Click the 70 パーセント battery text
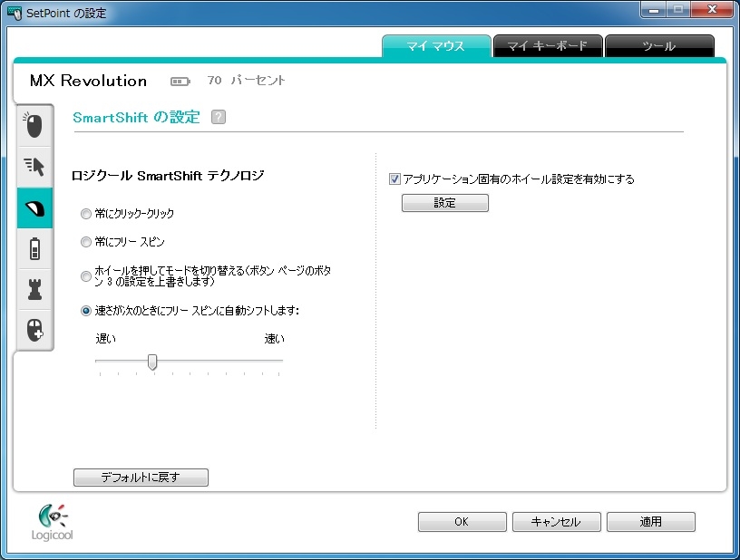740x560 pixels. point(246,81)
